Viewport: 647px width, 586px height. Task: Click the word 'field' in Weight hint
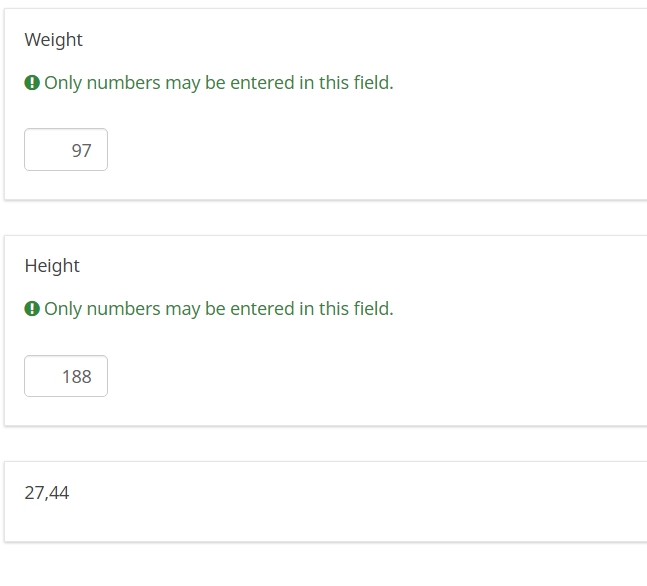point(372,83)
